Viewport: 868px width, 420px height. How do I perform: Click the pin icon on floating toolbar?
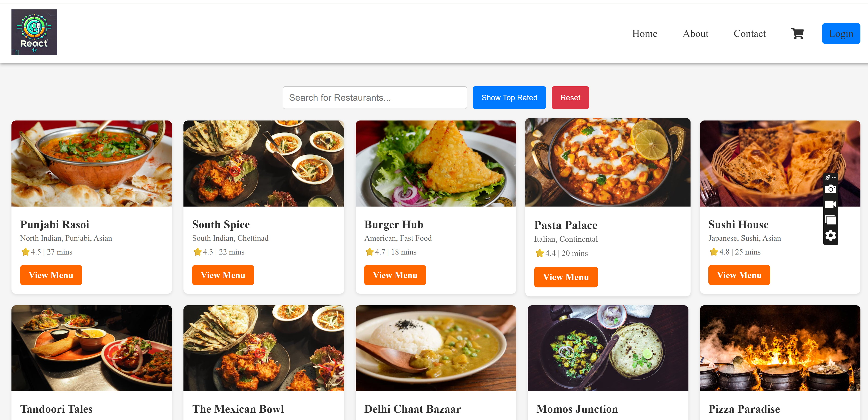point(828,177)
